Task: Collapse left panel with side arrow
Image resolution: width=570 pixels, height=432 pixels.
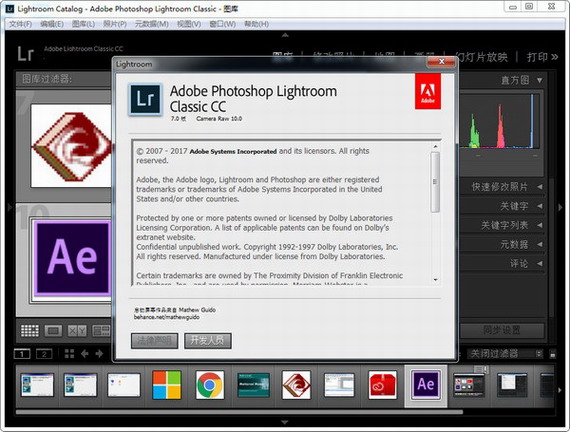Action: click(x=9, y=207)
